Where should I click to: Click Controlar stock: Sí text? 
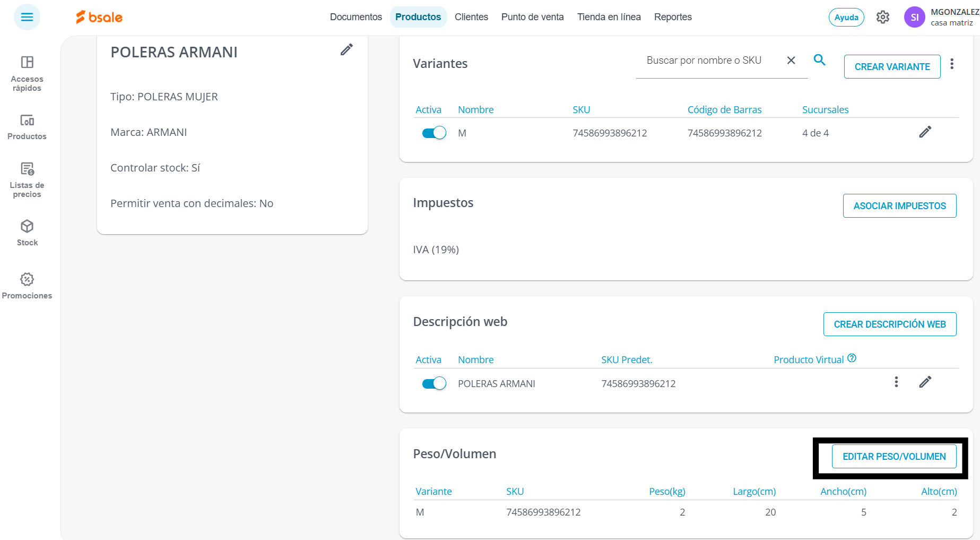(155, 168)
